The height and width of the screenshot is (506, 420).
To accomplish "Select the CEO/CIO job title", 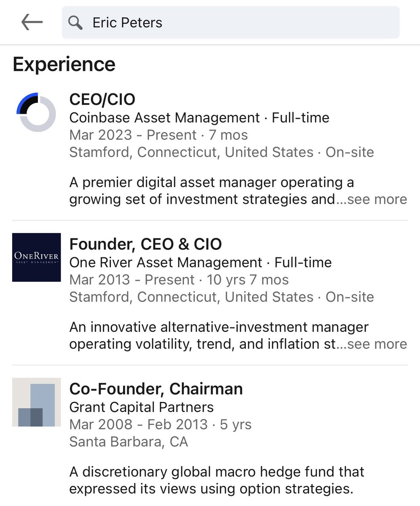I will coord(102,100).
